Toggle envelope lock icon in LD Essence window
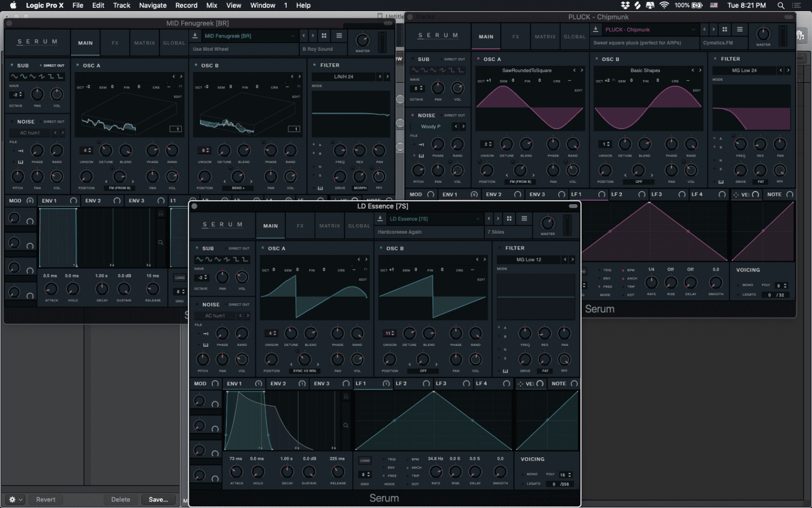 click(346, 396)
